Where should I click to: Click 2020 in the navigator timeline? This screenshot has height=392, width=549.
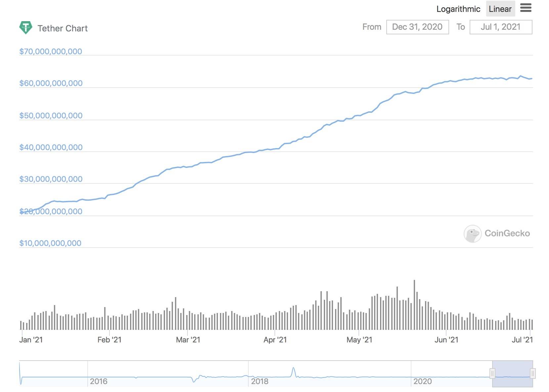[x=422, y=381]
